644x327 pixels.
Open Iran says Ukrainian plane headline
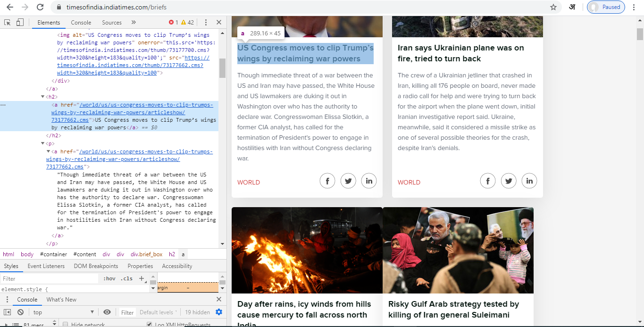point(461,53)
